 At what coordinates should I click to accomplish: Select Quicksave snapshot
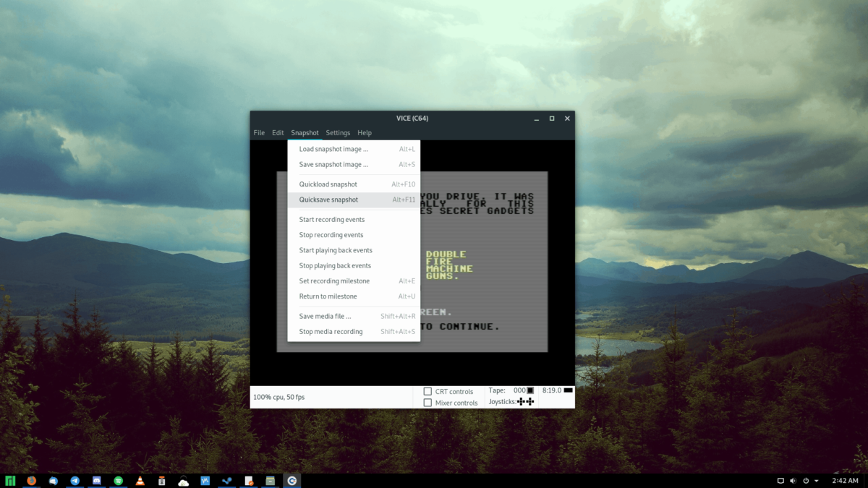pos(354,200)
